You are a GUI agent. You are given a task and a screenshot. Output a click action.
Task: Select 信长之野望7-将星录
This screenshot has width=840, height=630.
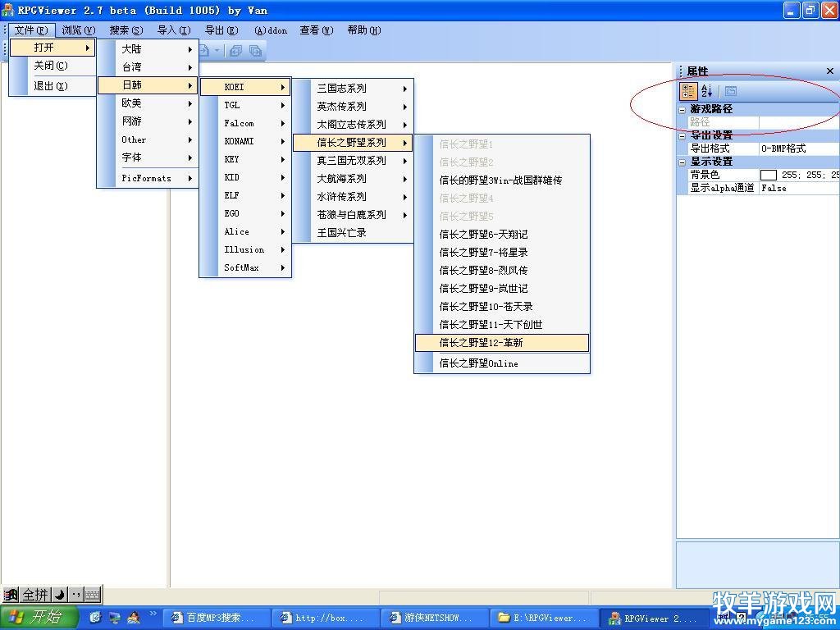point(502,253)
